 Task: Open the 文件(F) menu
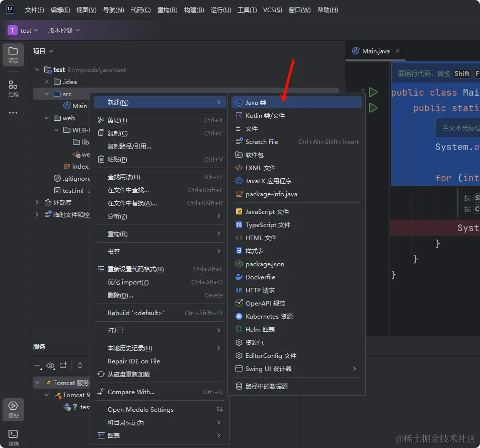[34, 10]
